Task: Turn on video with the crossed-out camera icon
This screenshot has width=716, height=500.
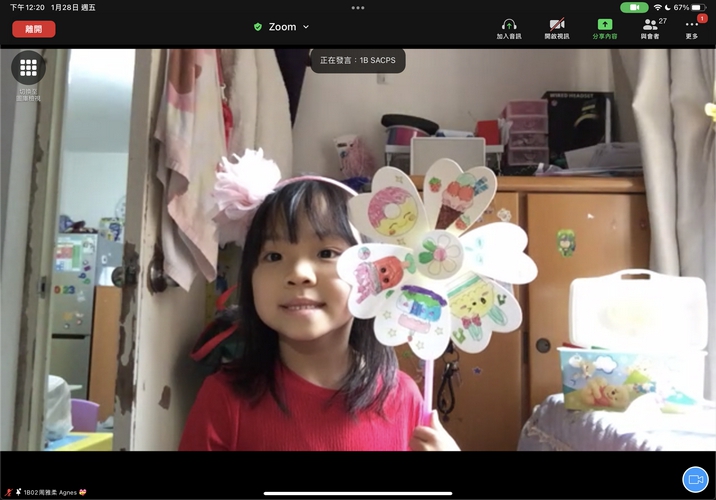Action: point(557,27)
